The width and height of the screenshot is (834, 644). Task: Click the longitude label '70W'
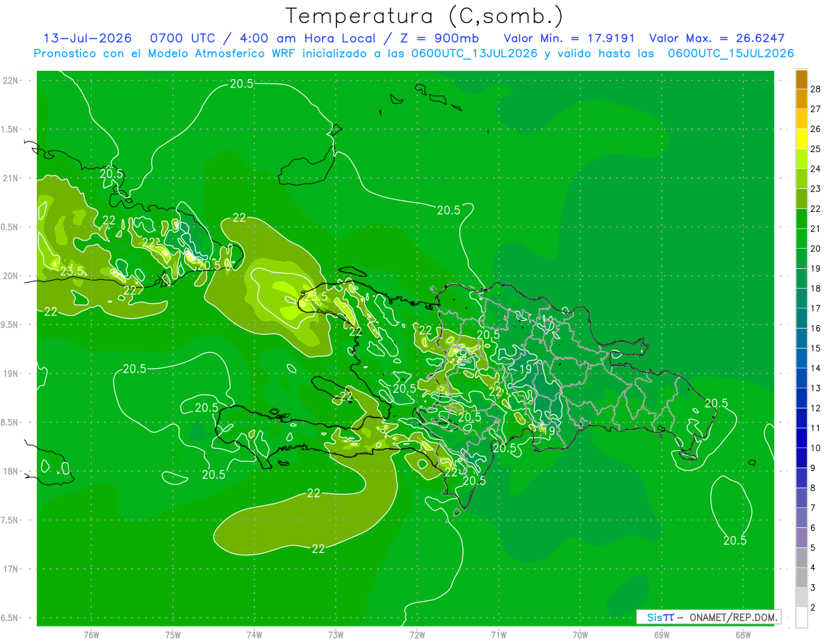pyautogui.click(x=580, y=634)
